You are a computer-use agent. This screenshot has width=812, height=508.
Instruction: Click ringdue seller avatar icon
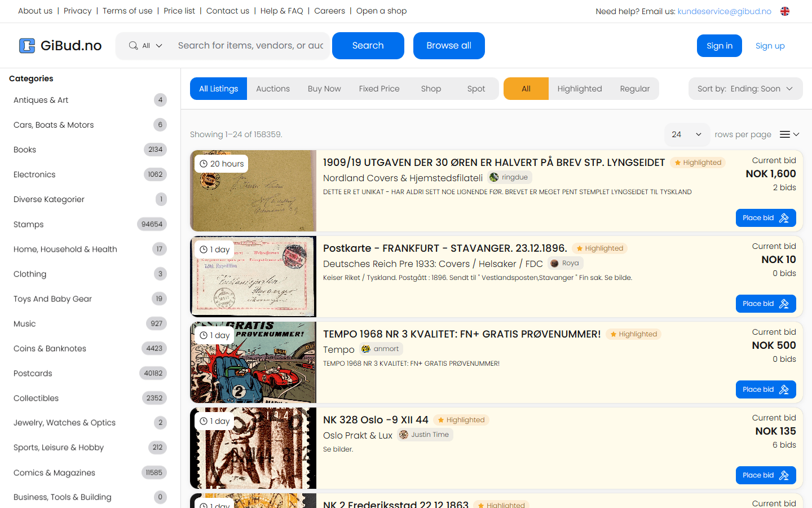pos(494,177)
